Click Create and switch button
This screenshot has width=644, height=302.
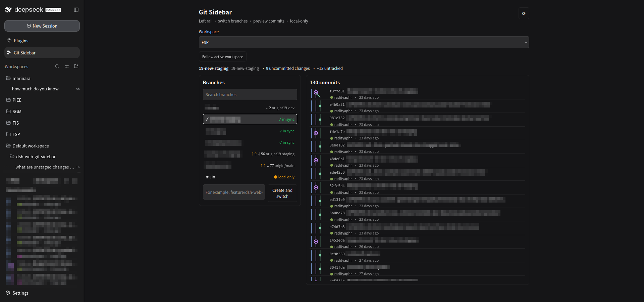282,193
